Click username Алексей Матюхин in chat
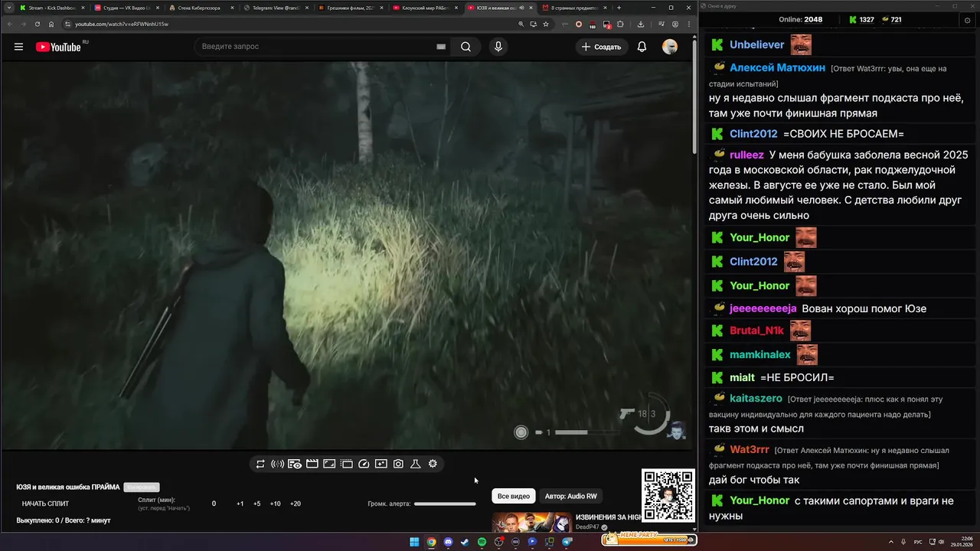 (777, 67)
